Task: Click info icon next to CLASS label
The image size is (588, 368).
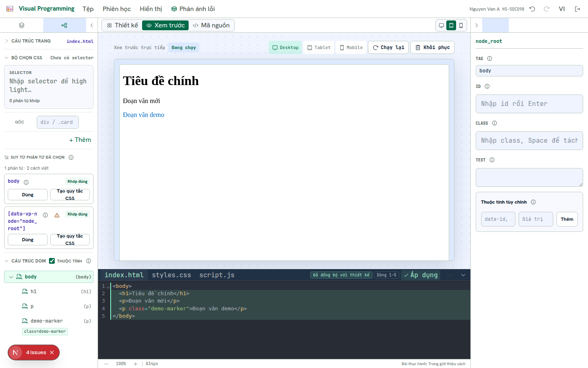Action: [494, 123]
